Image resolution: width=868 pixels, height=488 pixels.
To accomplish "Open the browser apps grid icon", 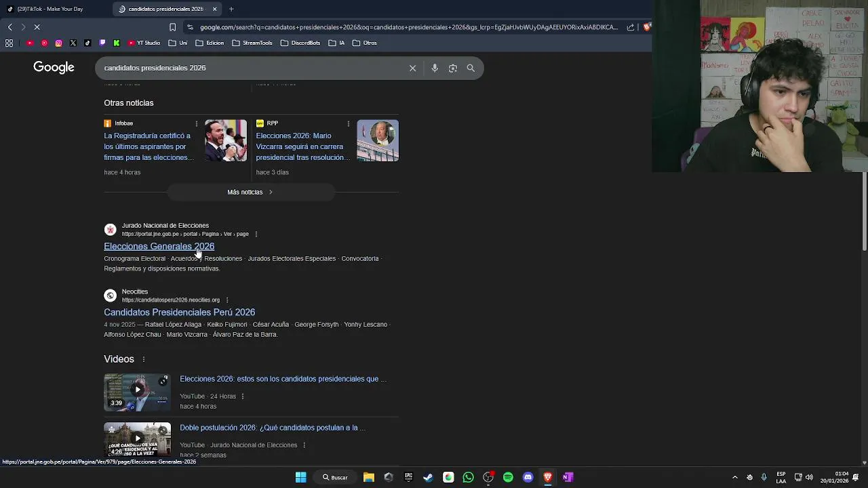I will [9, 43].
